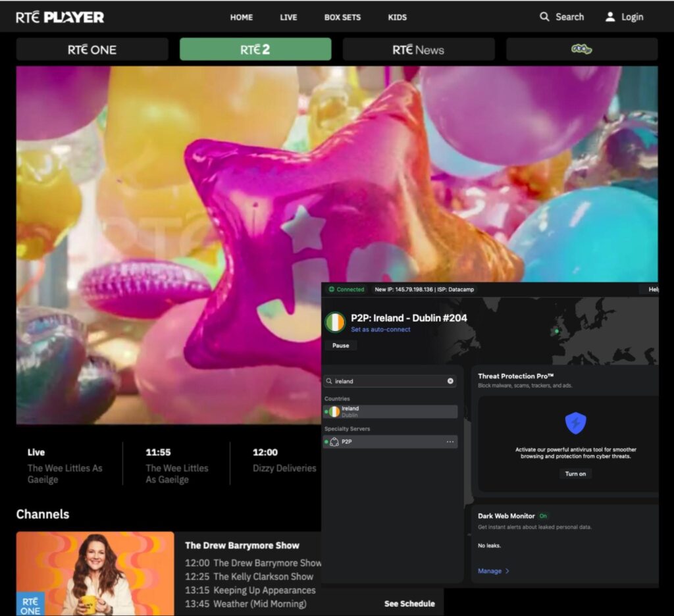The image size is (674, 616).
Task: Select Ireland Dublin in Countries list
Action: click(x=390, y=412)
